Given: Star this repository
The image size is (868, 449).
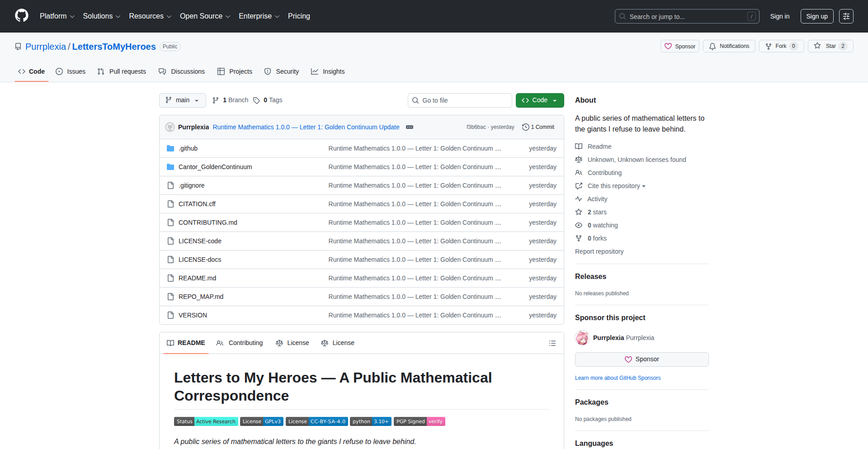Looking at the screenshot, I should pos(830,46).
